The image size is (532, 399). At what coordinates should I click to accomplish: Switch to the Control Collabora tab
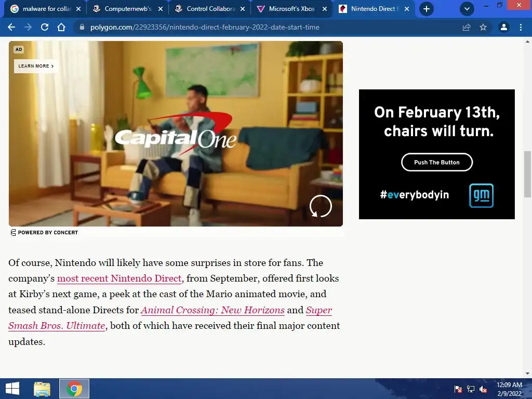[210, 9]
